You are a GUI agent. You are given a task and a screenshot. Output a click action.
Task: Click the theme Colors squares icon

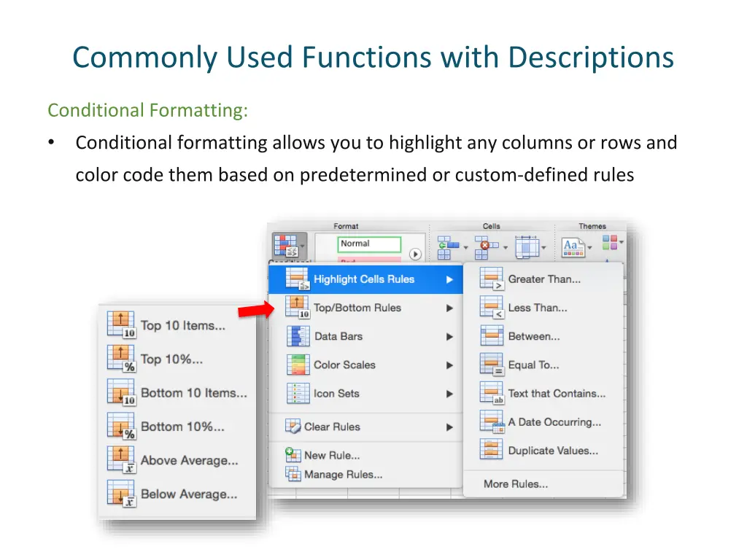point(610,242)
